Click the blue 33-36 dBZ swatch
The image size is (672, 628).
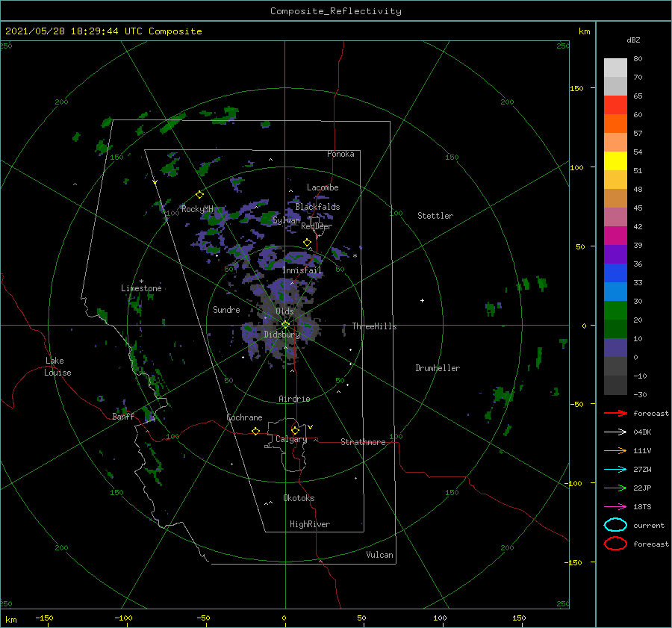pyautogui.click(x=615, y=273)
